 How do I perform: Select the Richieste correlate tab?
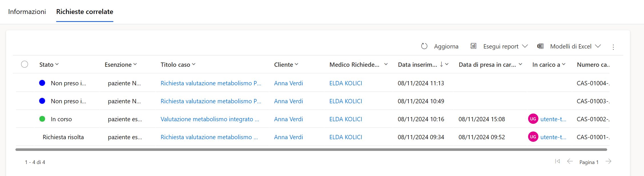(85, 12)
